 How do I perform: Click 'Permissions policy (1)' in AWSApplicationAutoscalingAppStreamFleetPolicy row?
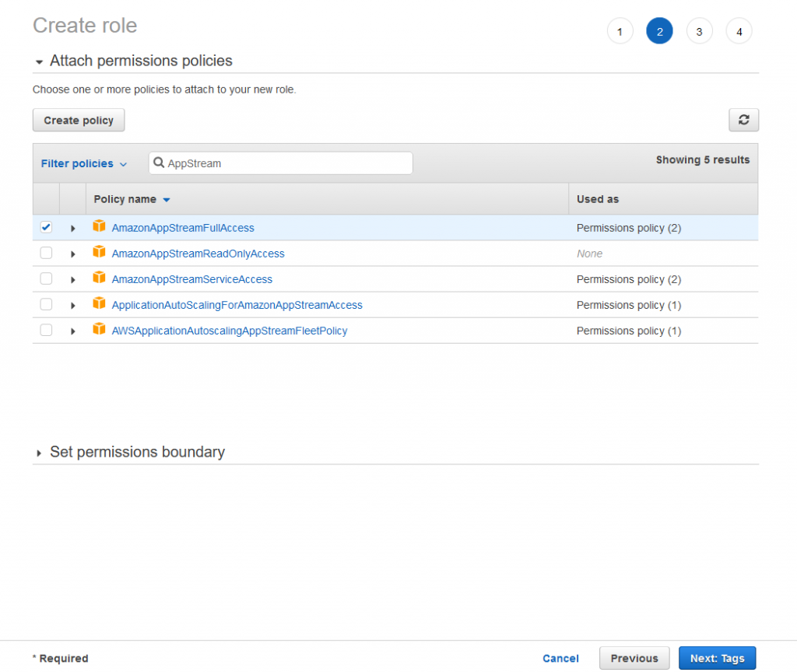pyautogui.click(x=629, y=331)
